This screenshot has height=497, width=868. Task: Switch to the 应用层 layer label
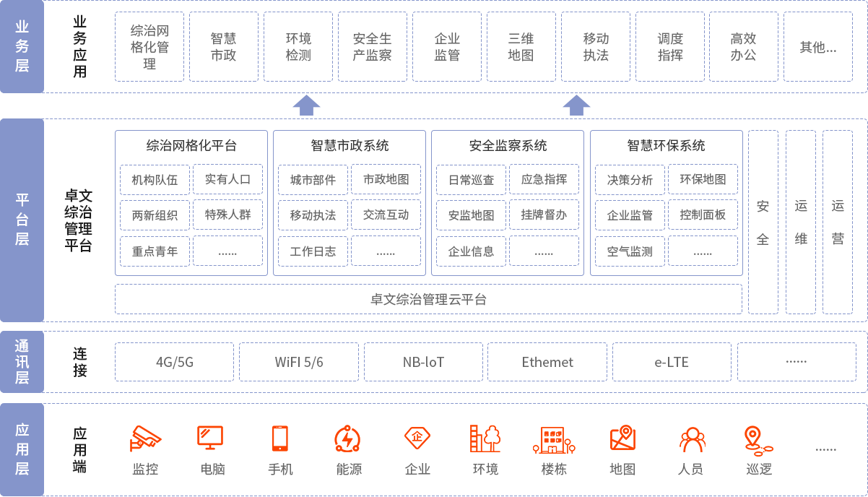pos(22,448)
